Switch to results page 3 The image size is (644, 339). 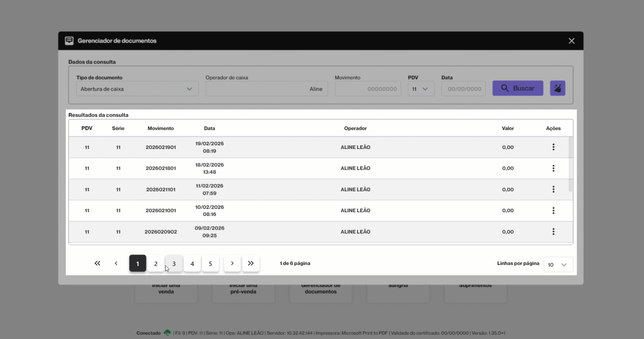174,264
